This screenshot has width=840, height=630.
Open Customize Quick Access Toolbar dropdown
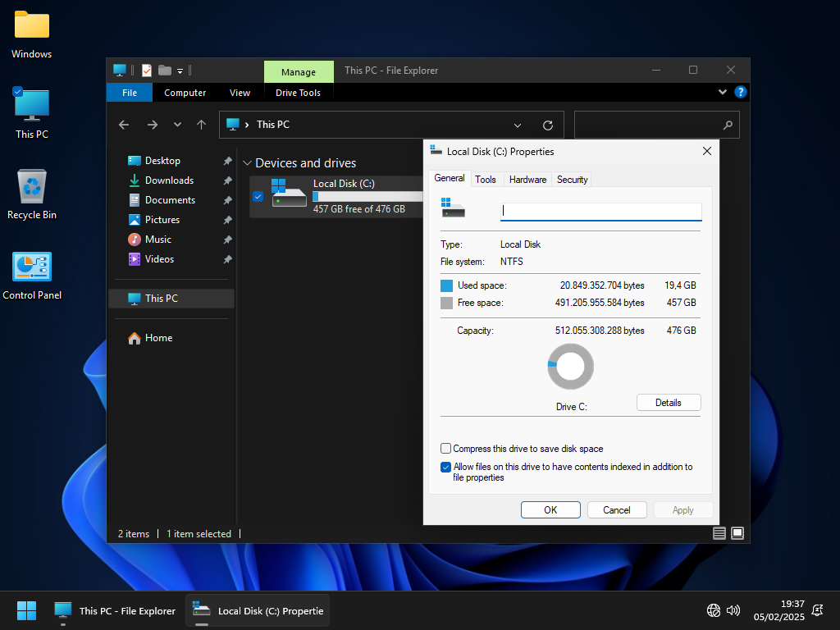(180, 71)
